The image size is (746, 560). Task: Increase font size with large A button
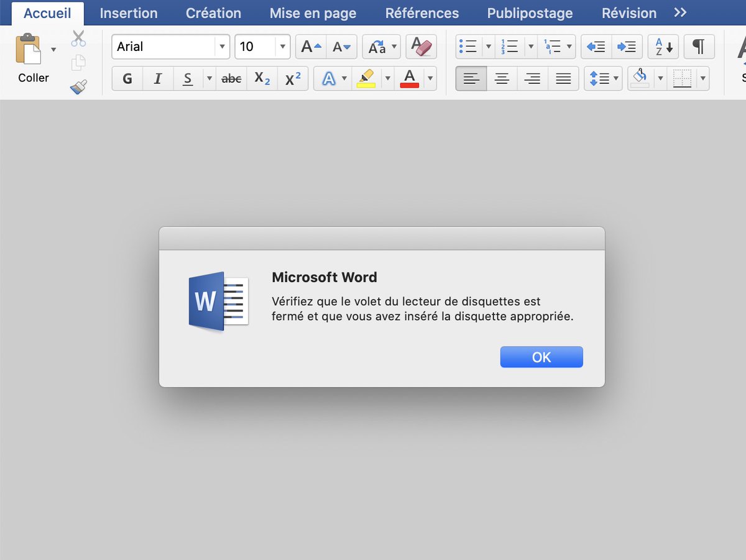coord(311,47)
